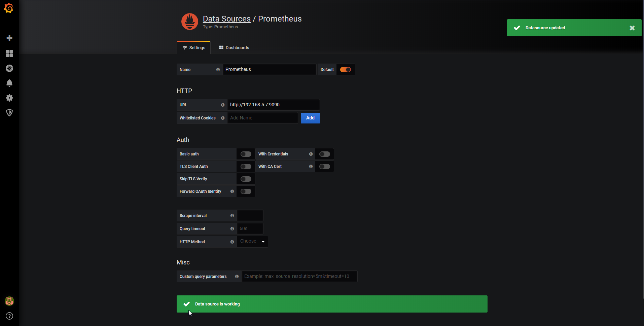Viewport: 644px width, 326px height.
Task: Enable the Forward OAuth Identity switch
Action: (246, 191)
